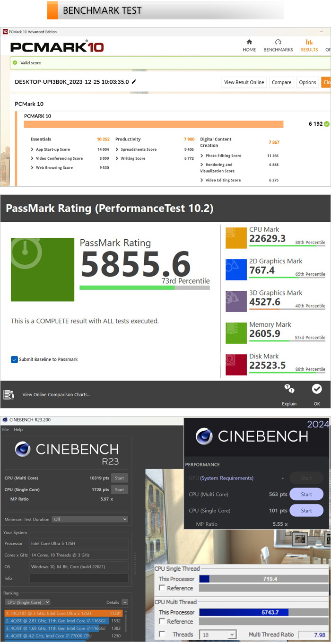Toggle Submit Baseline to Passmark checkbox
Viewport: 331px width, 644px height.
[x=14, y=359]
